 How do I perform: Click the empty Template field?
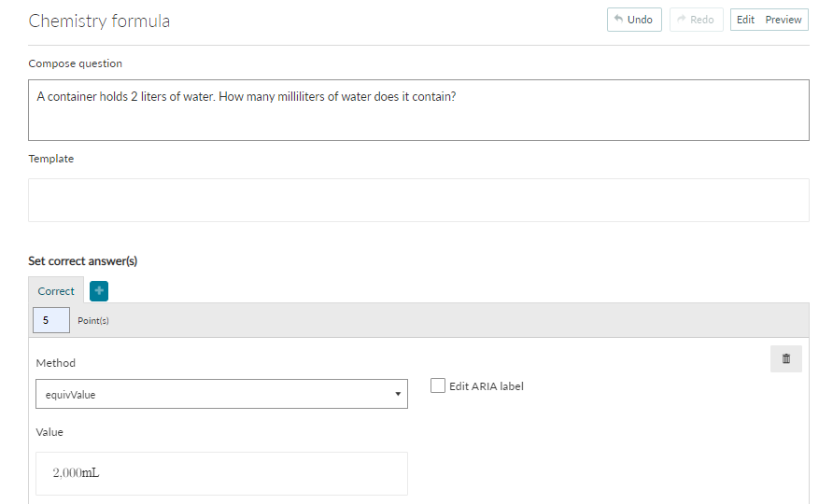click(418, 201)
